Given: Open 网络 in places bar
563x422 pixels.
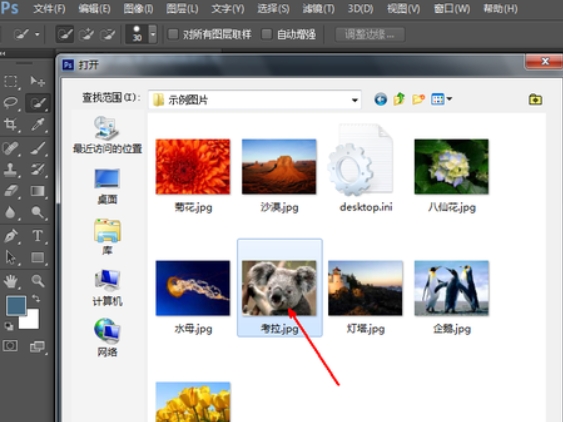Looking at the screenshot, I should pos(107,338).
